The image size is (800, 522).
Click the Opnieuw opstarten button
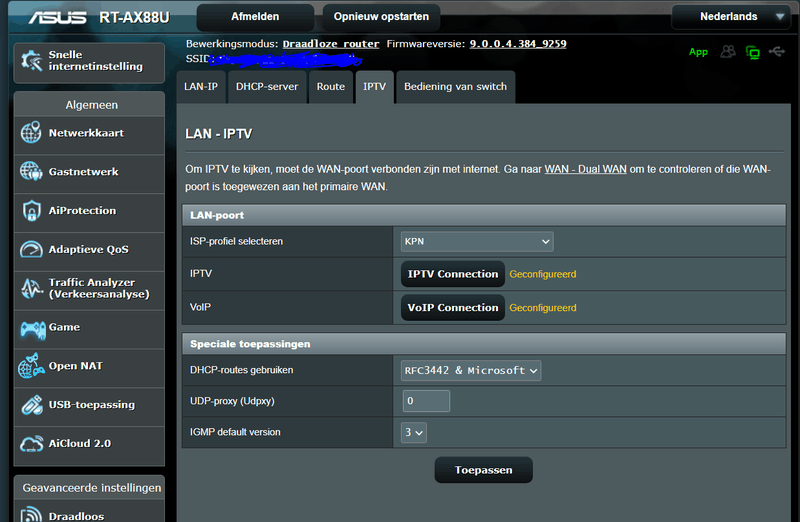pos(381,17)
